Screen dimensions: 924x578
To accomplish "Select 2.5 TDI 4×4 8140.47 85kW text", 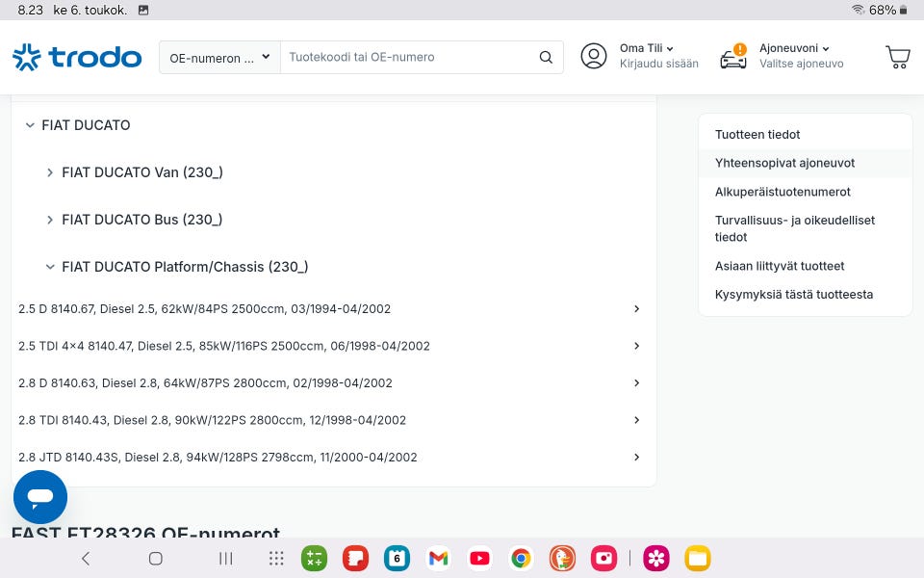I will pyautogui.click(x=224, y=346).
